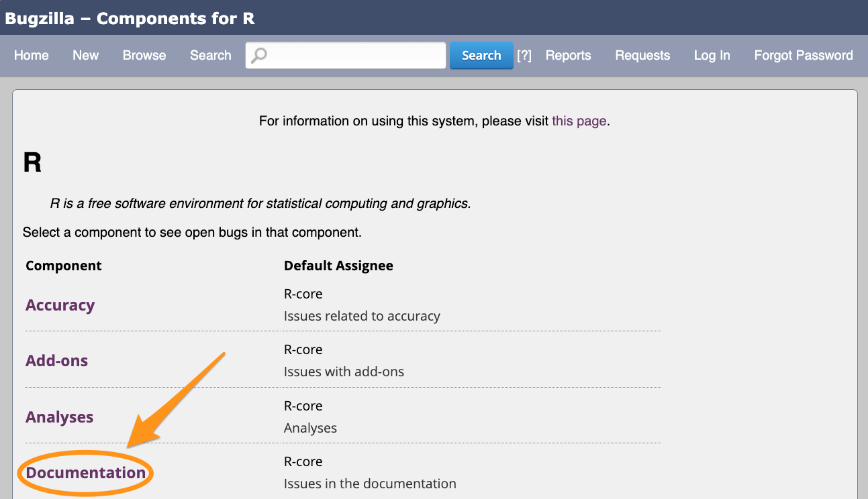
Task: Click the magnifying glass icon in search box
Action: click(x=258, y=56)
